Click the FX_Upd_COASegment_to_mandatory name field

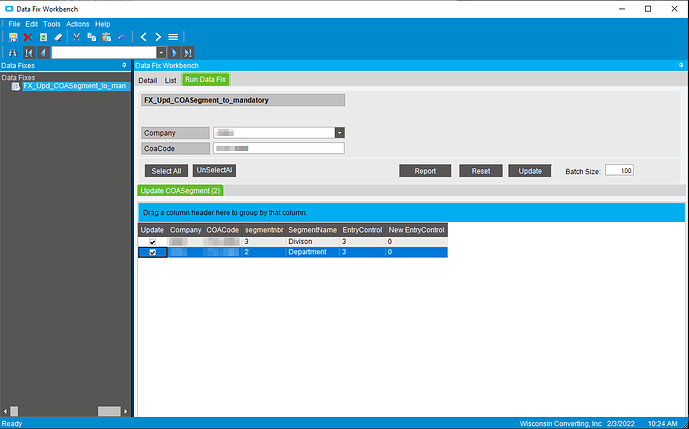coord(243,100)
